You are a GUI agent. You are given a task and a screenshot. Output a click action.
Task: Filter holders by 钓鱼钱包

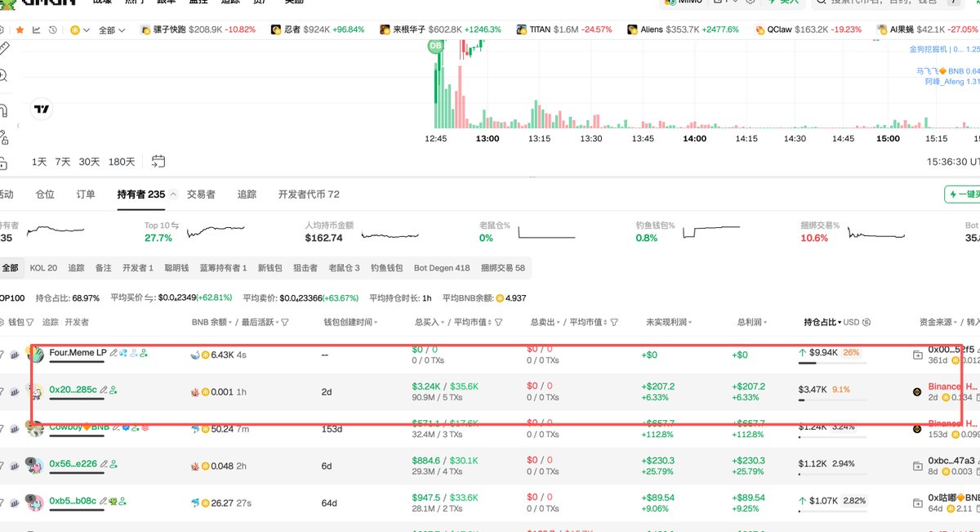(387, 268)
